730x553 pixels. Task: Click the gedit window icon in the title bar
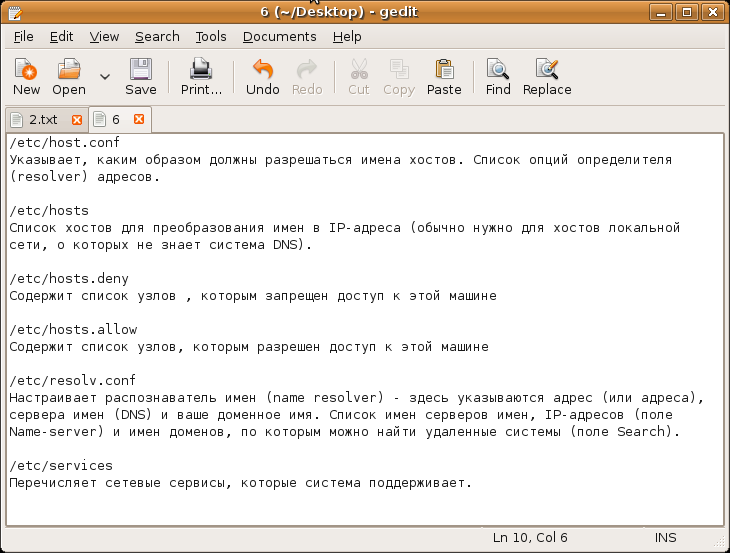[x=14, y=12]
